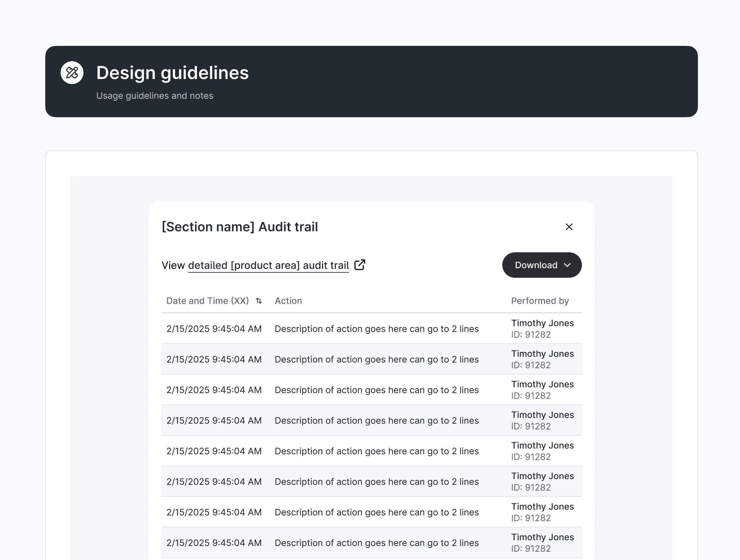
Task: Click the Action column header
Action: coord(288,301)
